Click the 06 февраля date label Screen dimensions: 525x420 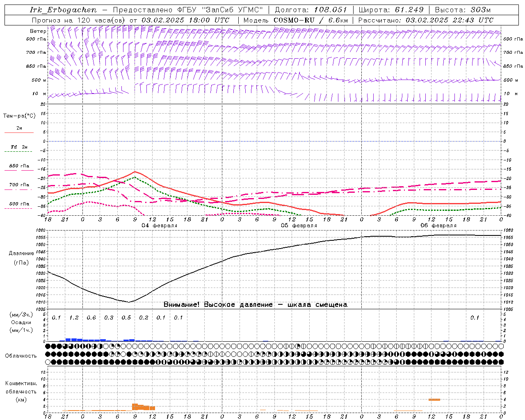point(438,226)
